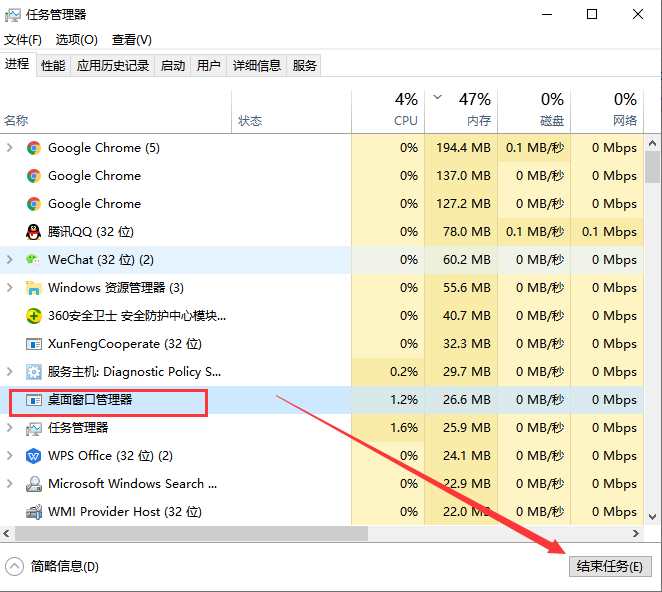This screenshot has height=592, width=662.
Task: Click Chrome icon in 127.2 MB row
Action: [34, 204]
